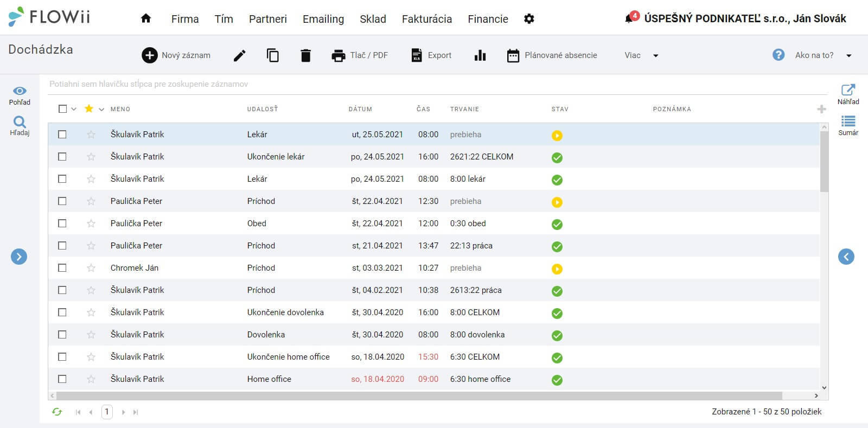Go to the next page arrow

[123, 412]
